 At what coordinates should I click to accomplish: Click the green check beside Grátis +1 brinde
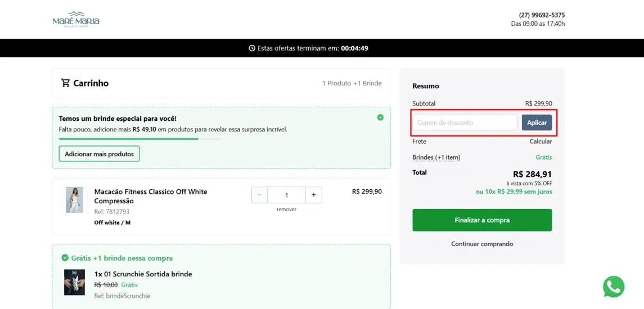pyautogui.click(x=65, y=258)
